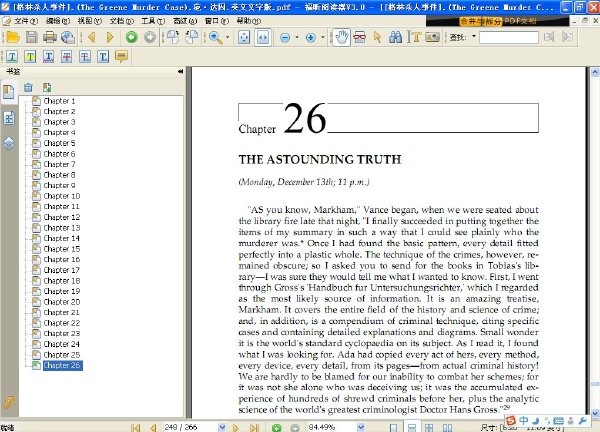Select the replace text markup tool
This screenshot has width=600, height=432.
coord(85,57)
